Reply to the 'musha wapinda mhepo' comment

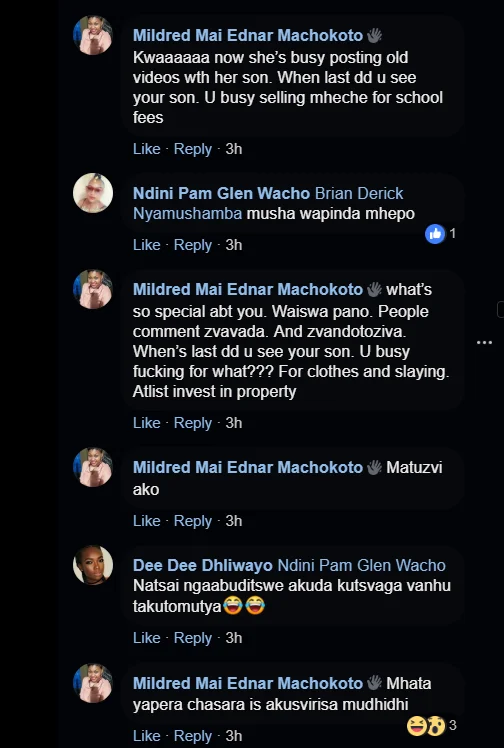[193, 245]
